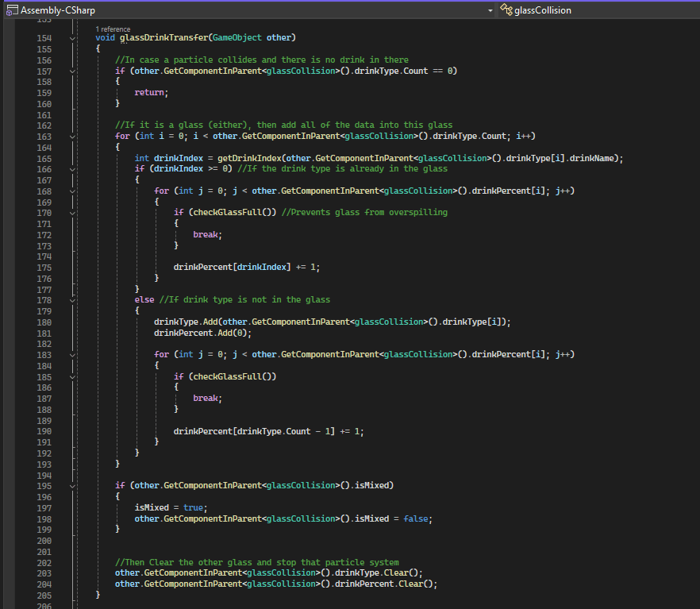Click the Assembly-CSharp project icon
Screen dimensions: 700x609
pos(10,10)
